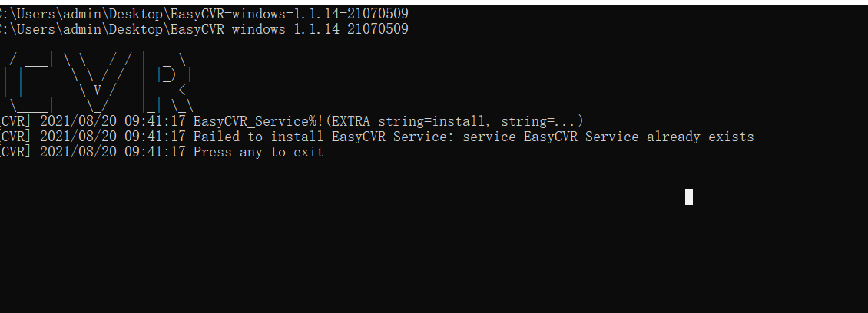868x313 pixels.
Task: Click the small "v" inside the ASCII logo
Action: [x=97, y=89]
